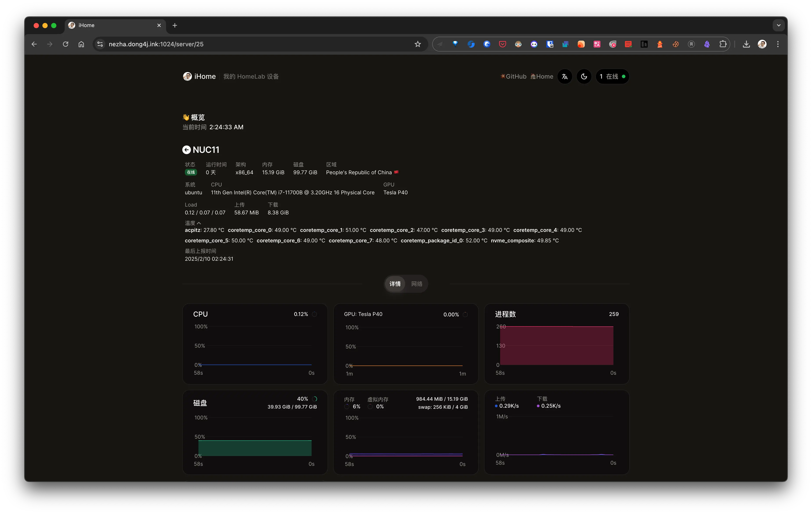The image size is (812, 514).
Task: Open the Chrome downloads icon
Action: click(746, 44)
